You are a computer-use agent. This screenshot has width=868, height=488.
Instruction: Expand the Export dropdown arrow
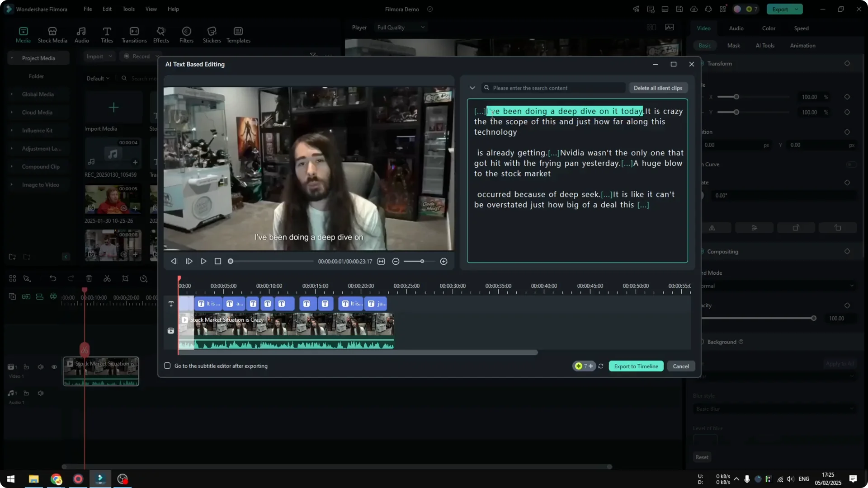(x=797, y=9)
